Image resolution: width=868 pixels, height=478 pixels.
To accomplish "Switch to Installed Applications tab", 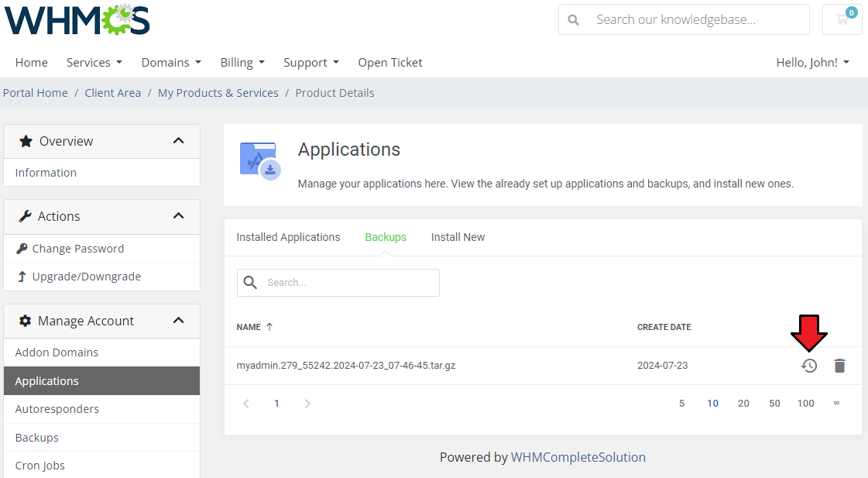I will [288, 237].
